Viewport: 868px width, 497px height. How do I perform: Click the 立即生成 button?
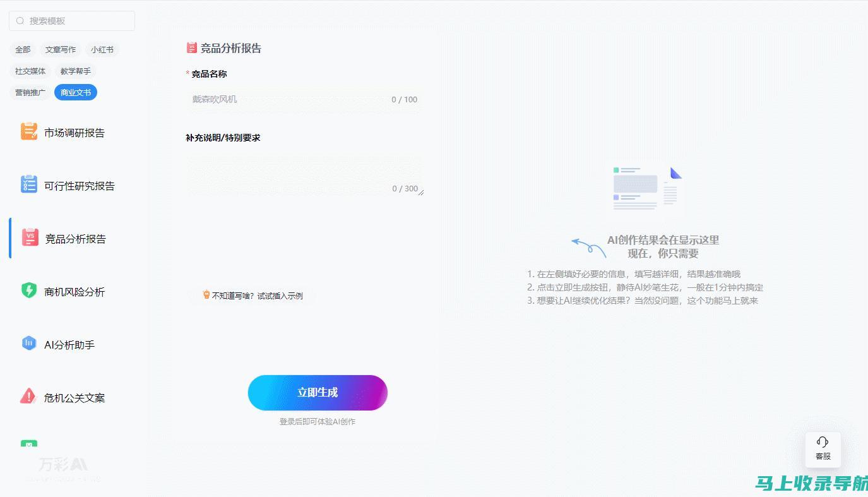[318, 393]
